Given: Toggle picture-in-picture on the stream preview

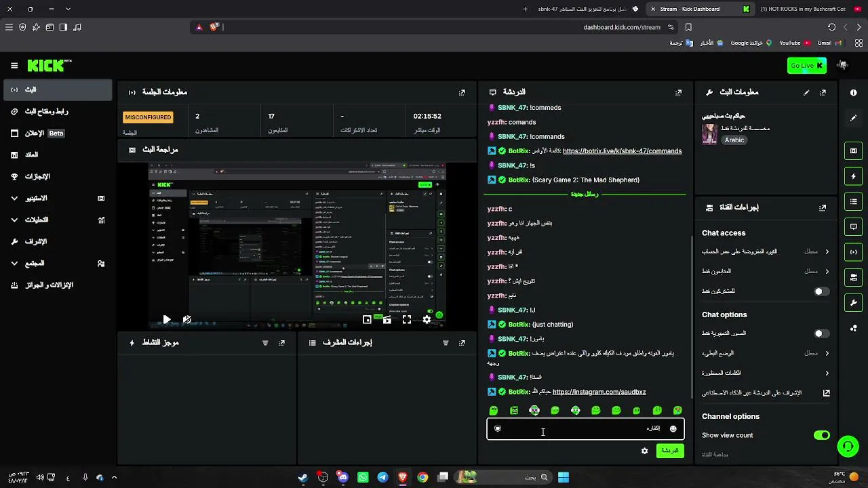Looking at the screenshot, I should [367, 319].
